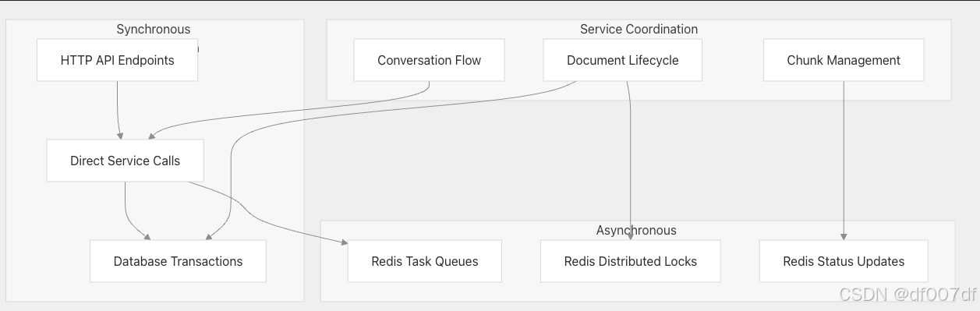Click the Database Transactions box

coord(178,261)
